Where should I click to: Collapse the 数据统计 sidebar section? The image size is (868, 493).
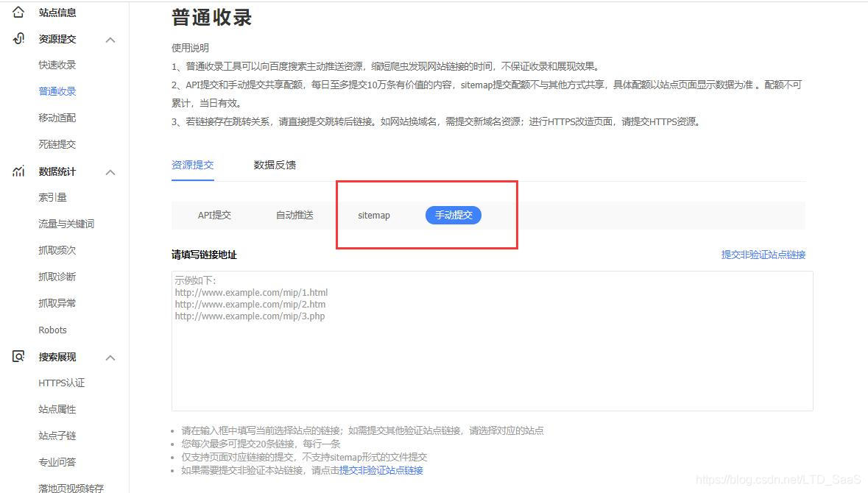(110, 171)
